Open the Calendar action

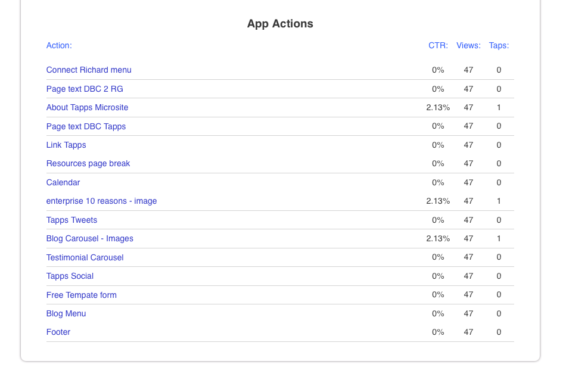[63, 182]
